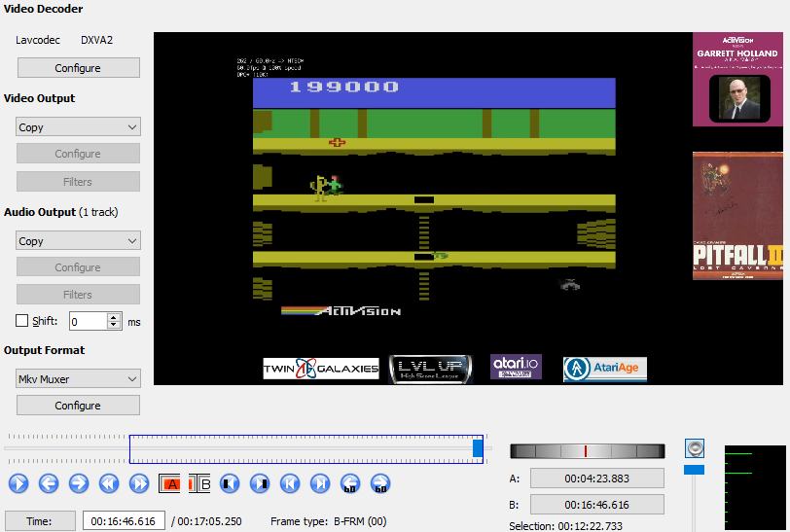Seek forward 60 seconds
Image resolution: width=790 pixels, height=532 pixels.
pos(380,483)
